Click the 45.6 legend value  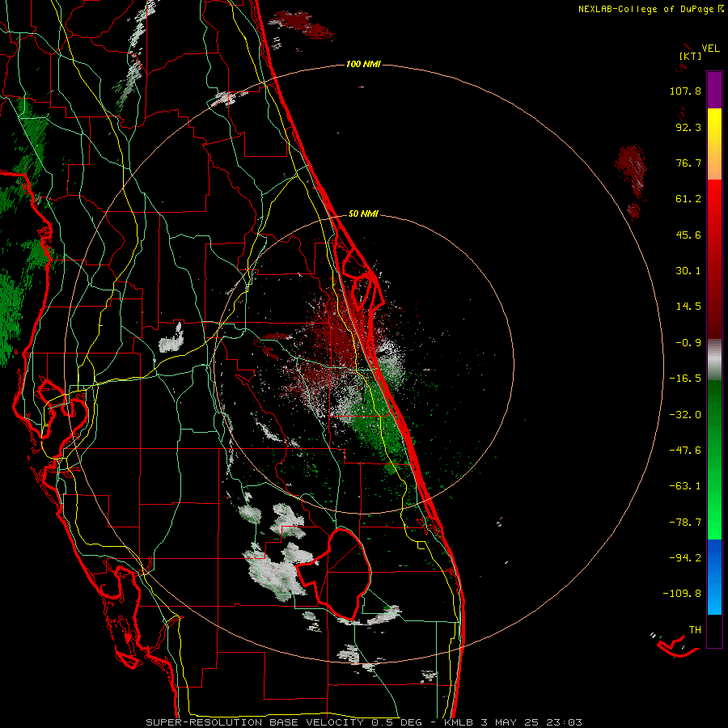pos(688,235)
